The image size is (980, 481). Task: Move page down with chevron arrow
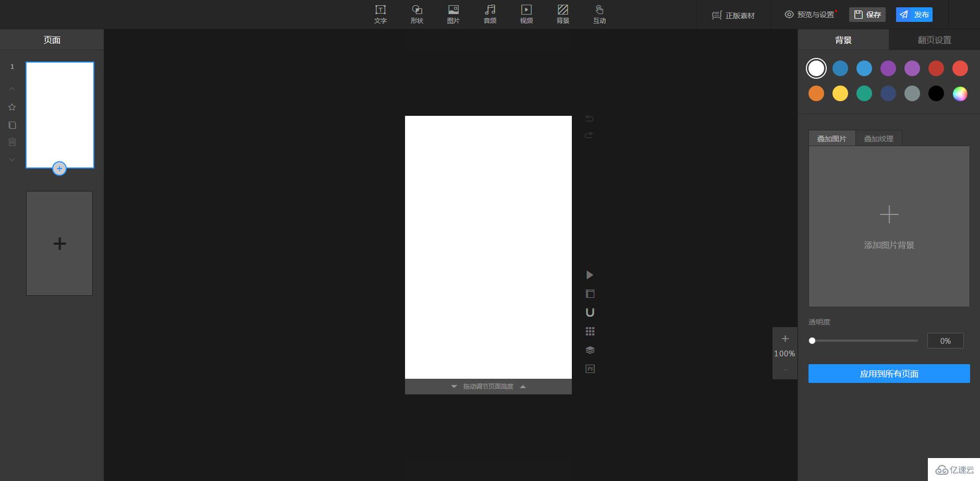click(x=12, y=160)
